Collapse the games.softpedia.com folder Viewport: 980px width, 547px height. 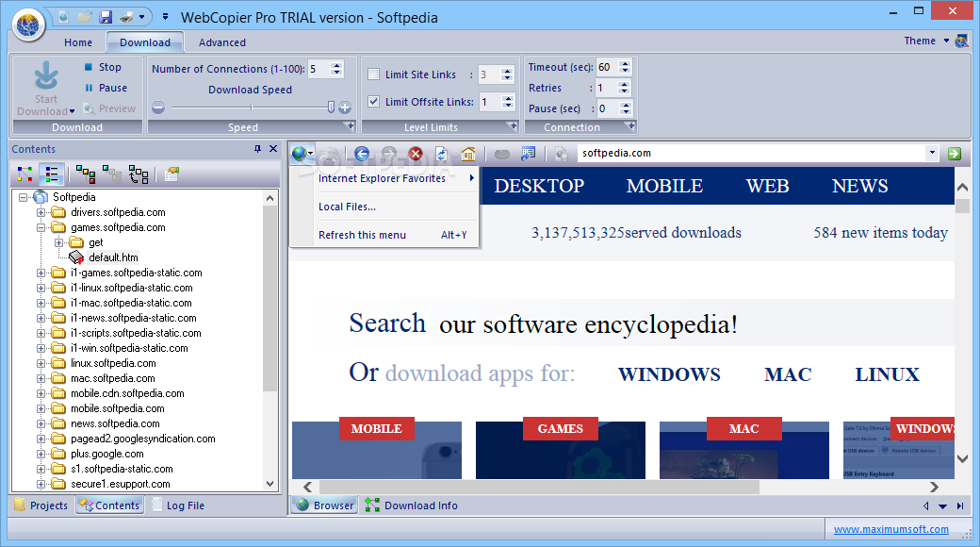tap(41, 227)
